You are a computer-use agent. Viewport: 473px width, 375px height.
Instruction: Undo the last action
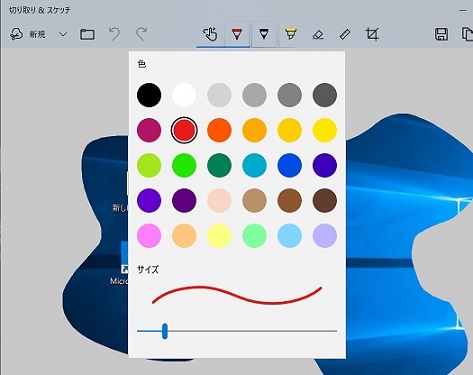(114, 34)
